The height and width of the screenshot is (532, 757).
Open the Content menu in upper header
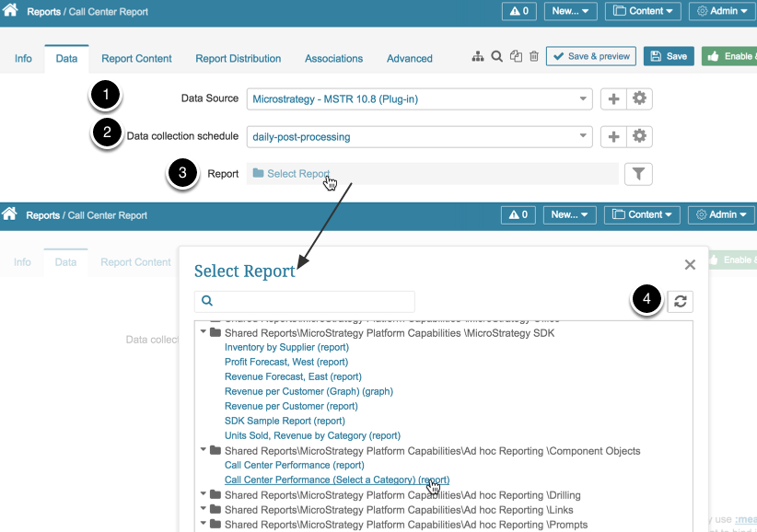[643, 11]
